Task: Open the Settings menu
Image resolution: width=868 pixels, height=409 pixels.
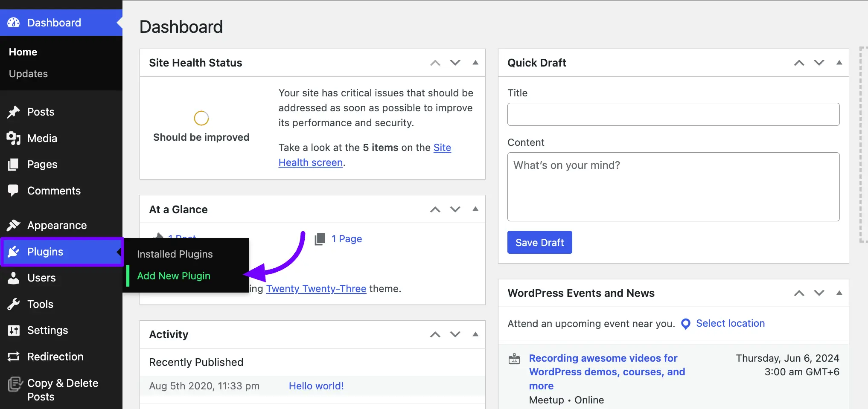Action: pyautogui.click(x=61, y=330)
